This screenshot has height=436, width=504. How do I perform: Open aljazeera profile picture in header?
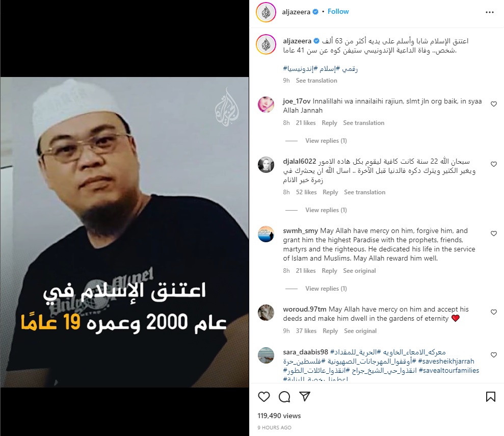tap(266, 12)
